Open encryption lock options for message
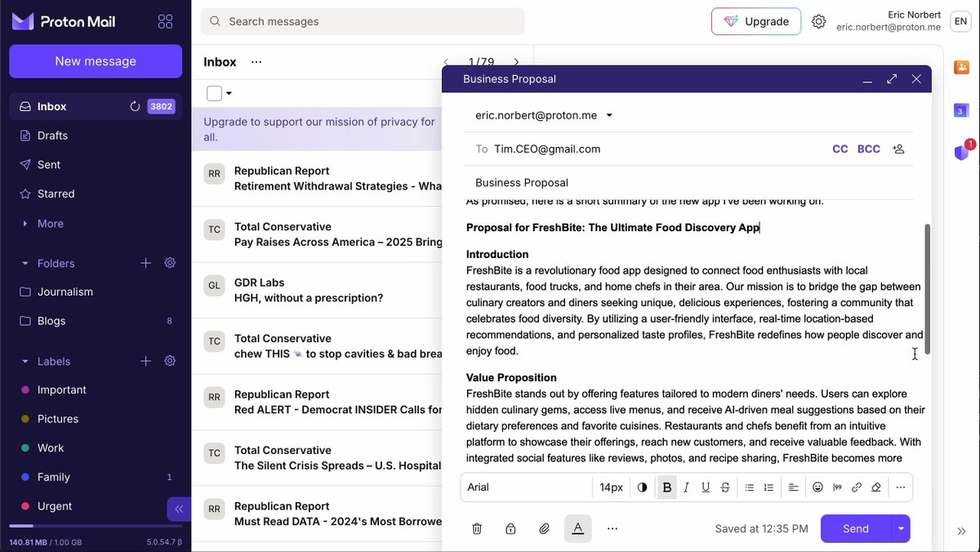The height and width of the screenshot is (552, 980). [510, 528]
